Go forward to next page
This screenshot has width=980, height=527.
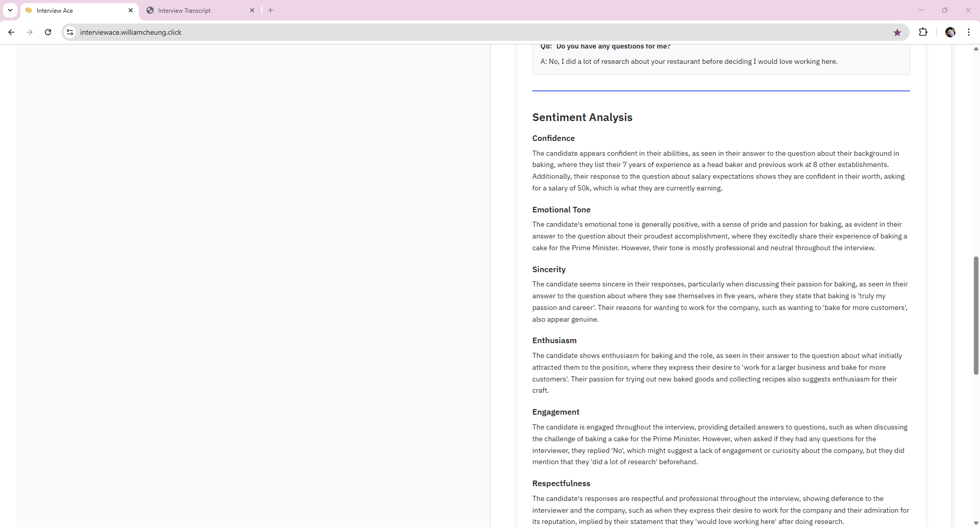pos(30,32)
